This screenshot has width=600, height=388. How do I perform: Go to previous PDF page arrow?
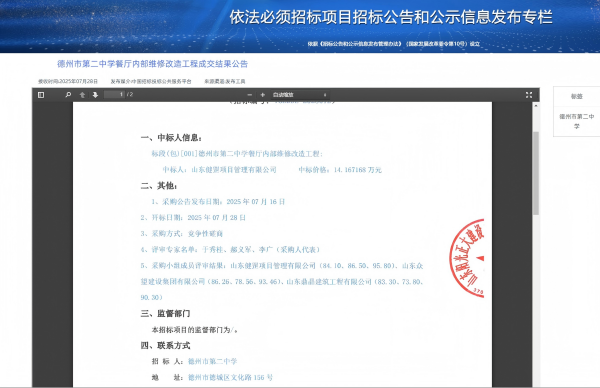82,95
